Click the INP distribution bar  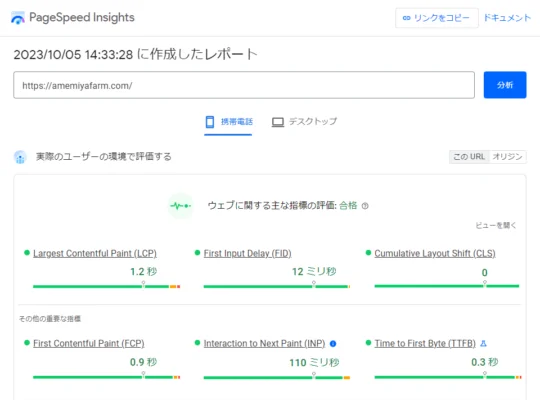click(x=277, y=378)
